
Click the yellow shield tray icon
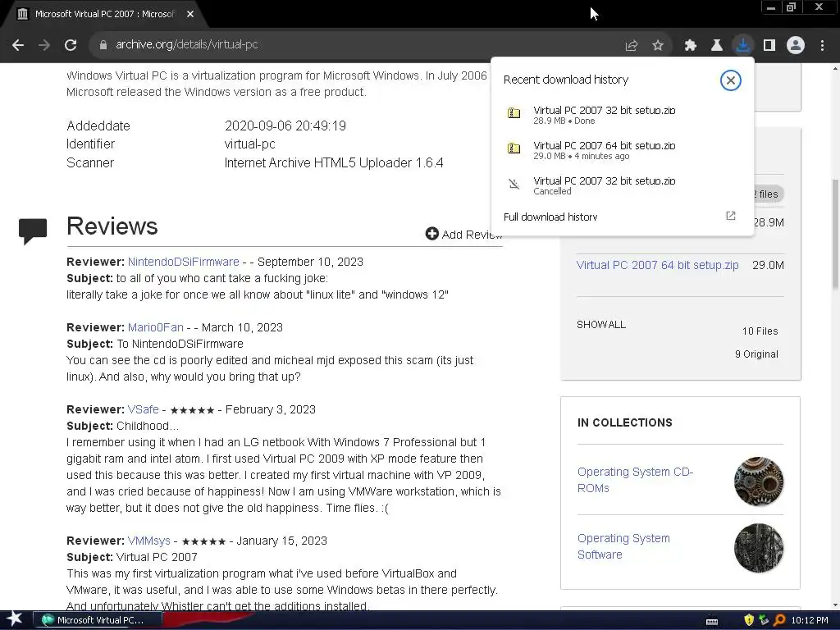[749, 620]
